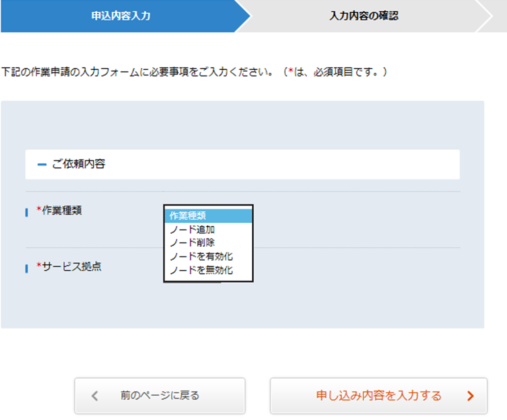Screen dimensions: 507x420
Task: Pick the highlighted 作業種類 placeholder option
Action: click(208, 216)
